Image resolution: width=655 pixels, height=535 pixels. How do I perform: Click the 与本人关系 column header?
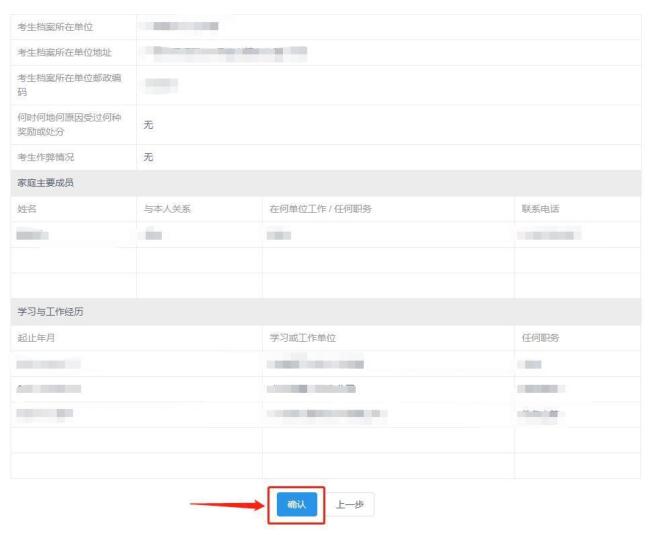pyautogui.click(x=167, y=209)
